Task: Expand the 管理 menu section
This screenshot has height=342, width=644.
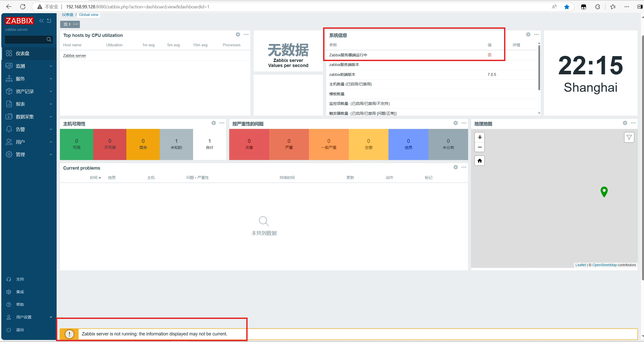Action: click(29, 154)
